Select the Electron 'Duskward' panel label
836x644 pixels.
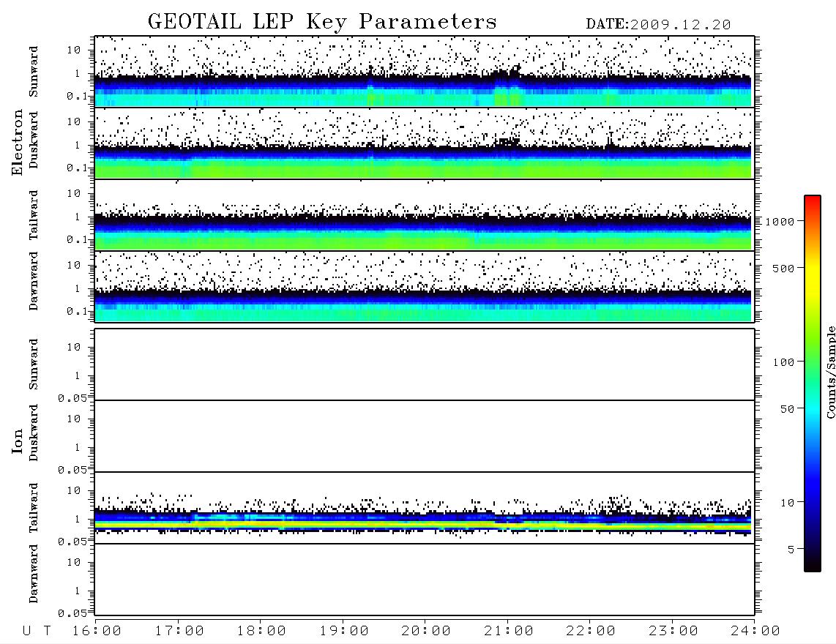34,141
